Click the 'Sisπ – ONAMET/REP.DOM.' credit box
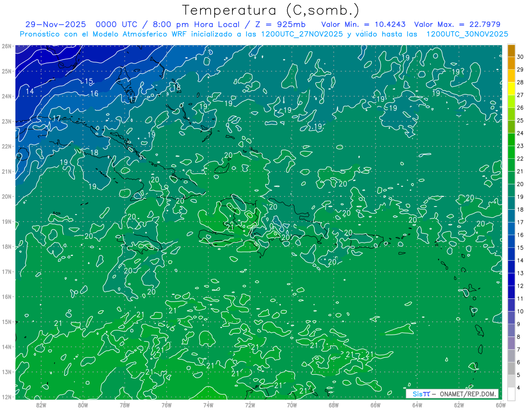This screenshot has width=532, height=411. pos(452,394)
